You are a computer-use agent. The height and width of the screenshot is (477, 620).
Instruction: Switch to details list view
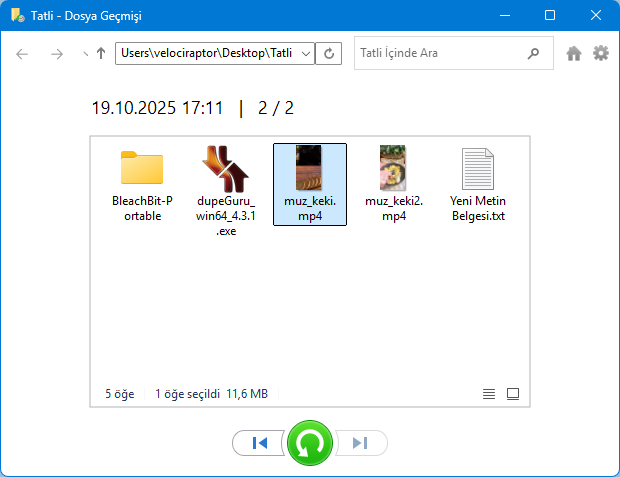tap(489, 394)
